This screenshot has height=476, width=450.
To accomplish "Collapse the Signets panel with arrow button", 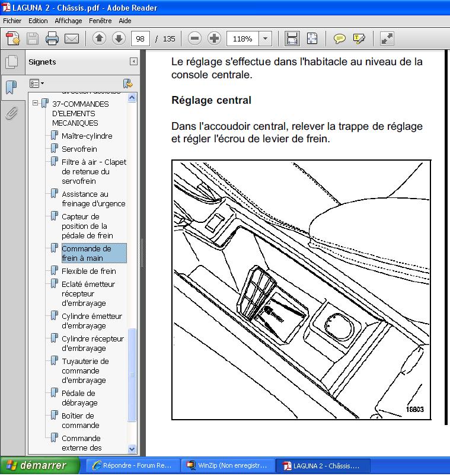I will 133,62.
